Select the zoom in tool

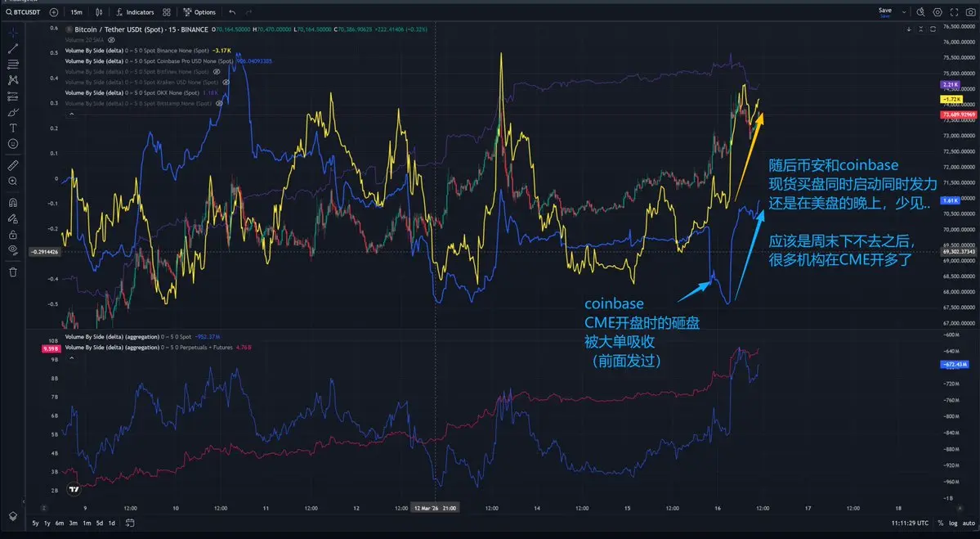[x=13, y=182]
